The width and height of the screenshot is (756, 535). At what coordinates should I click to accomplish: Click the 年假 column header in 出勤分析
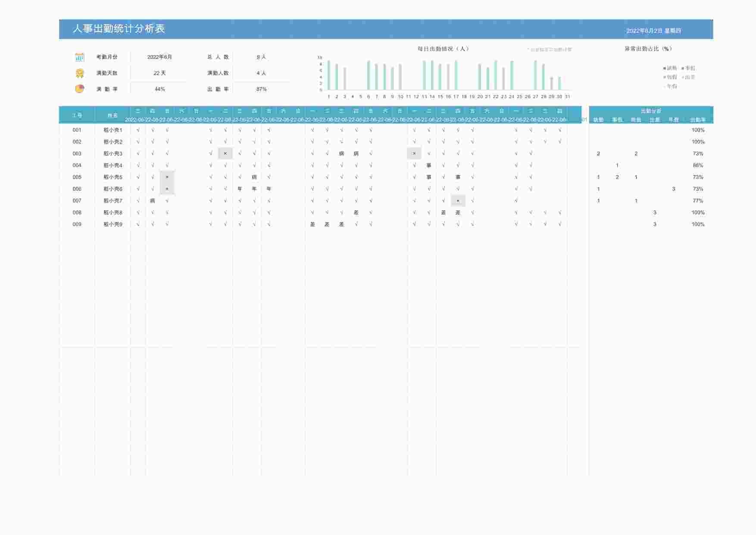(673, 120)
